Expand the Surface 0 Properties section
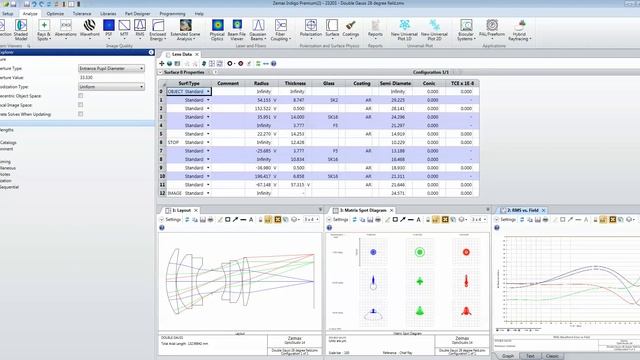This screenshot has width=640, height=360. (160, 72)
